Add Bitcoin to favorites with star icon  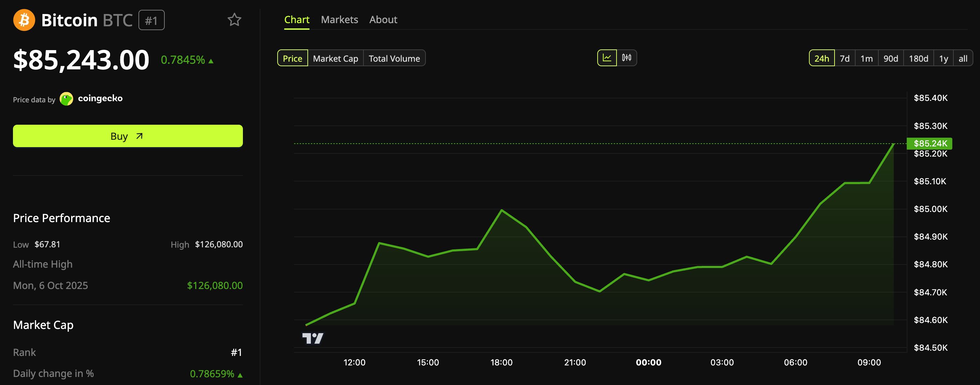234,20
